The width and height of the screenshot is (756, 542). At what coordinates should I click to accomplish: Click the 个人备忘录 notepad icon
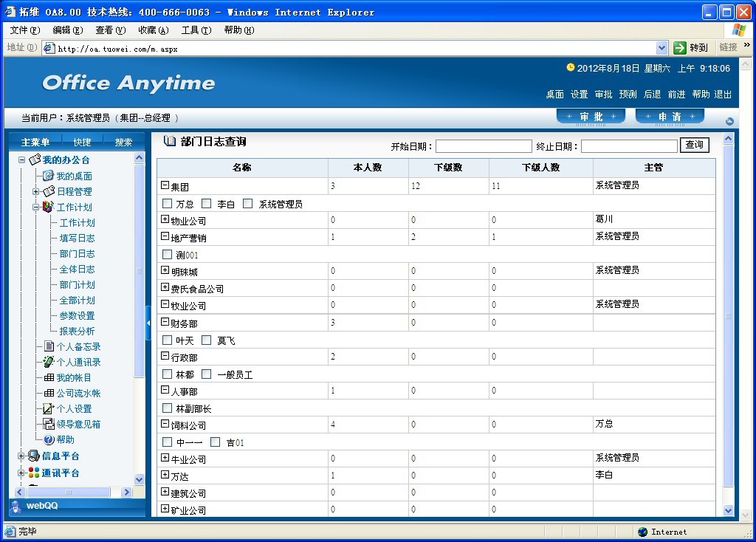[49, 346]
